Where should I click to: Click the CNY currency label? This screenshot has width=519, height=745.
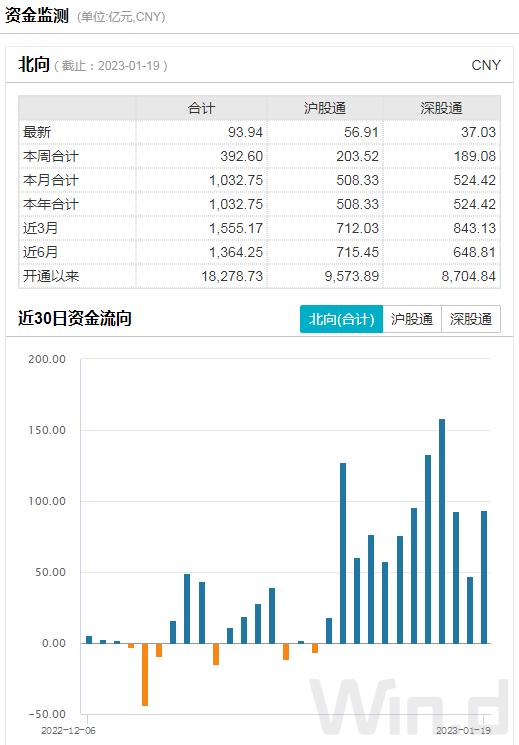(486, 65)
